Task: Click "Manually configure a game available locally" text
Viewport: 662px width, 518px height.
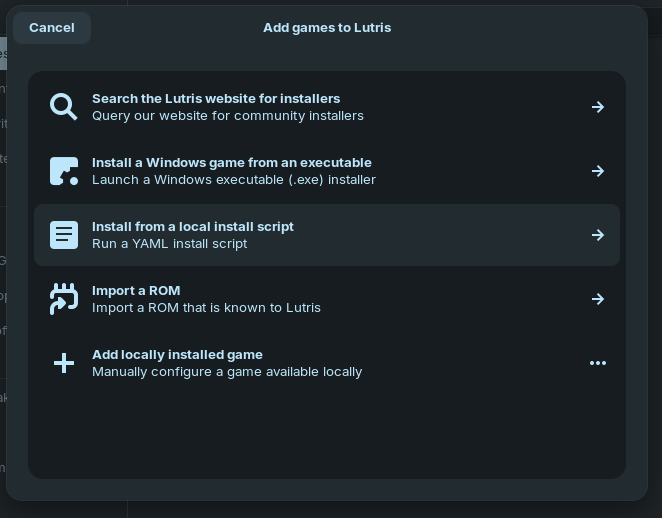Action: tap(227, 372)
